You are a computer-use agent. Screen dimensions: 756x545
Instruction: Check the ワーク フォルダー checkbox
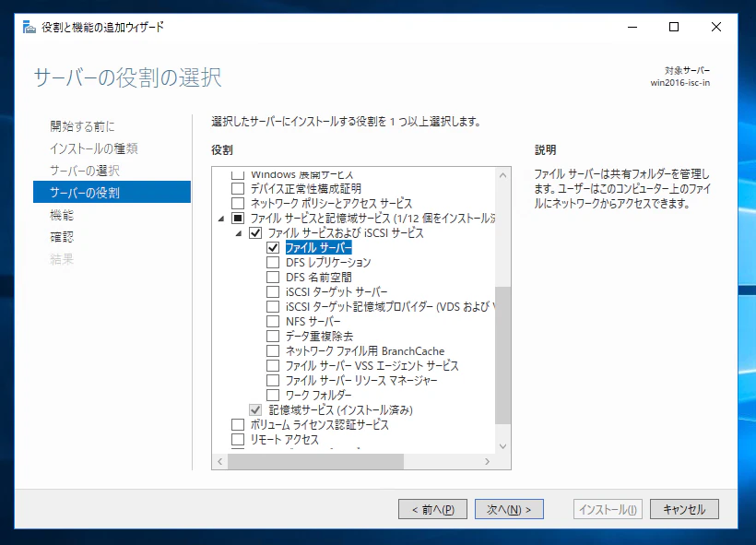click(273, 395)
